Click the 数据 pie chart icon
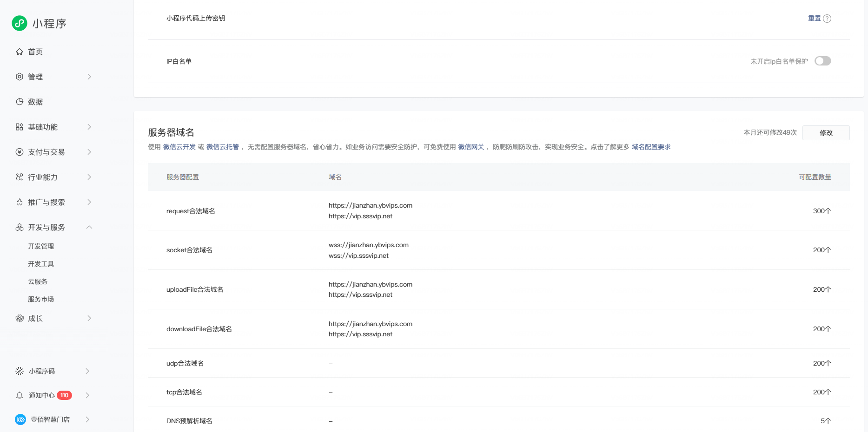Screen dimensions: 868x432 point(20,102)
